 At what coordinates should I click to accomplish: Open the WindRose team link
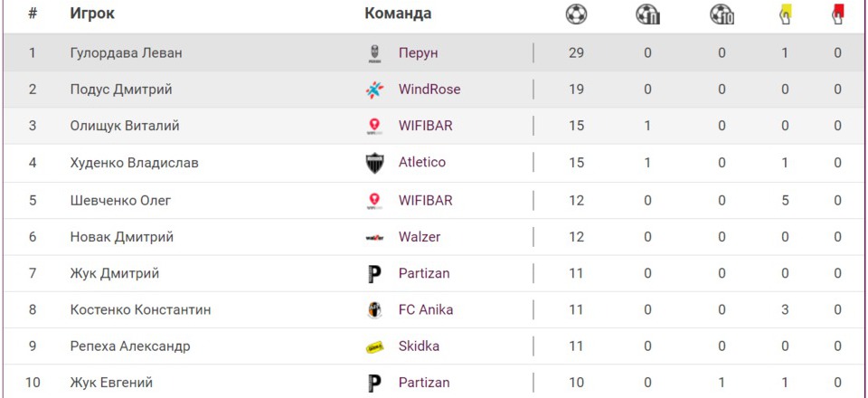coord(429,90)
